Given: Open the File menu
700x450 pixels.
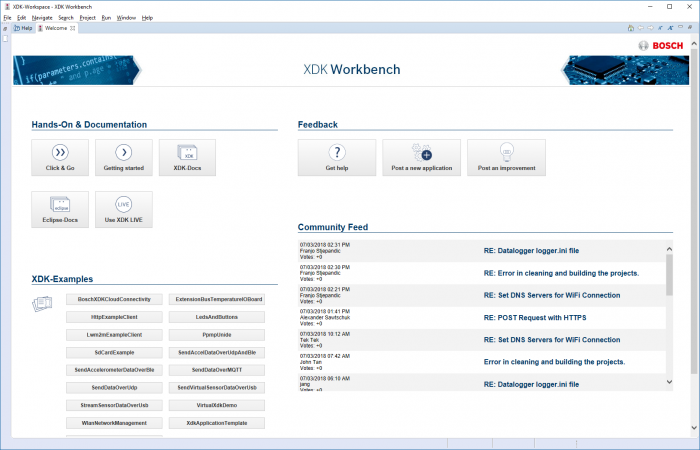Looking at the screenshot, I should tap(7, 18).
